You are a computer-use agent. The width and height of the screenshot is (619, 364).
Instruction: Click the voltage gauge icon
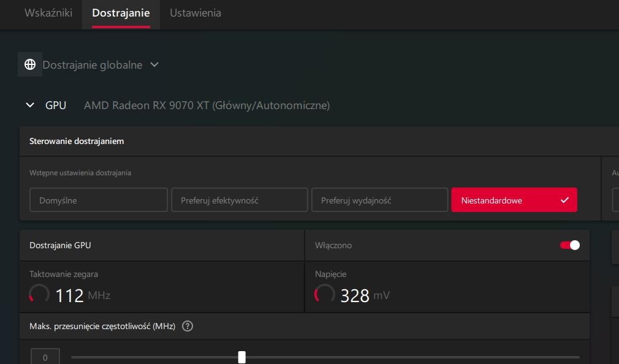point(324,294)
